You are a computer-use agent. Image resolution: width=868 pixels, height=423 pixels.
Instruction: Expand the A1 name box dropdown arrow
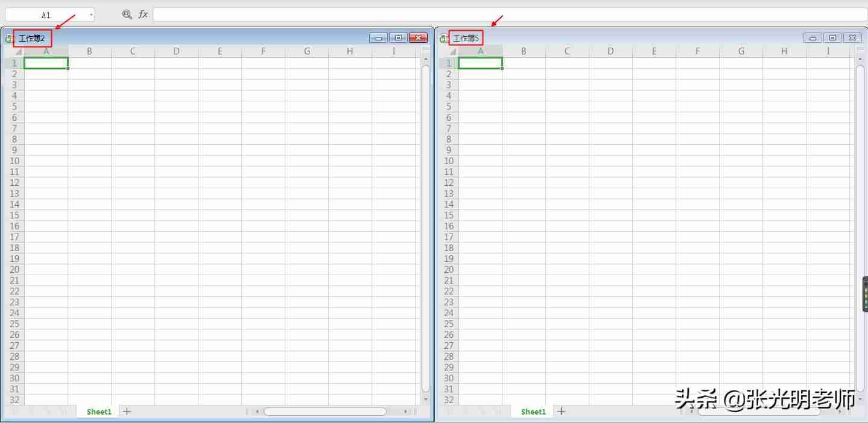[x=90, y=15]
